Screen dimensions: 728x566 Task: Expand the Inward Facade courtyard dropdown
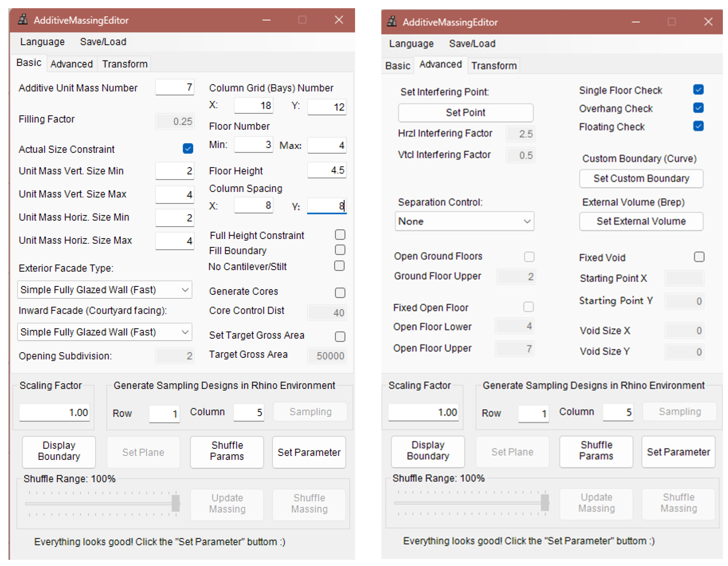104,332
